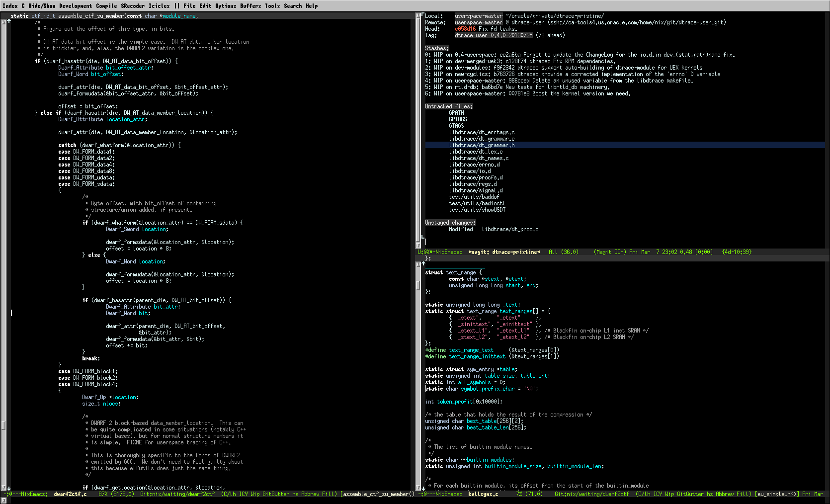Select untracked file libdtrace/regs.d
The width and height of the screenshot is (830, 504).
[x=473, y=184]
